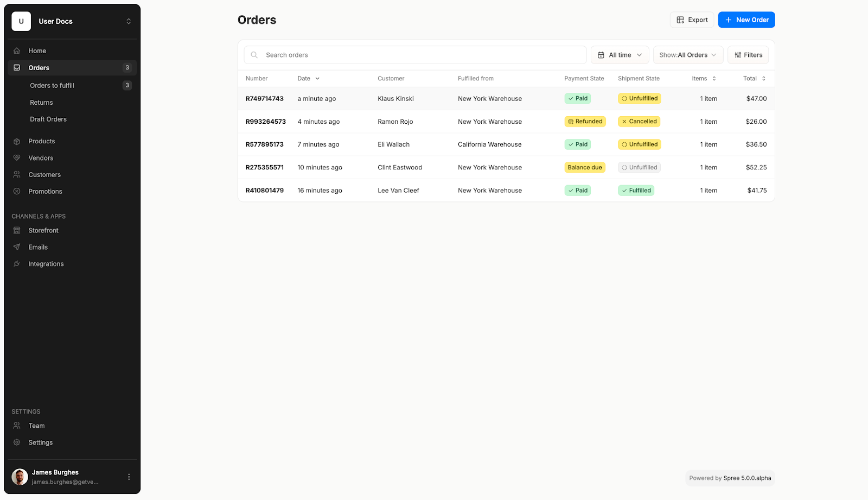
Task: Click the Promotions percent icon
Action: [x=17, y=192]
